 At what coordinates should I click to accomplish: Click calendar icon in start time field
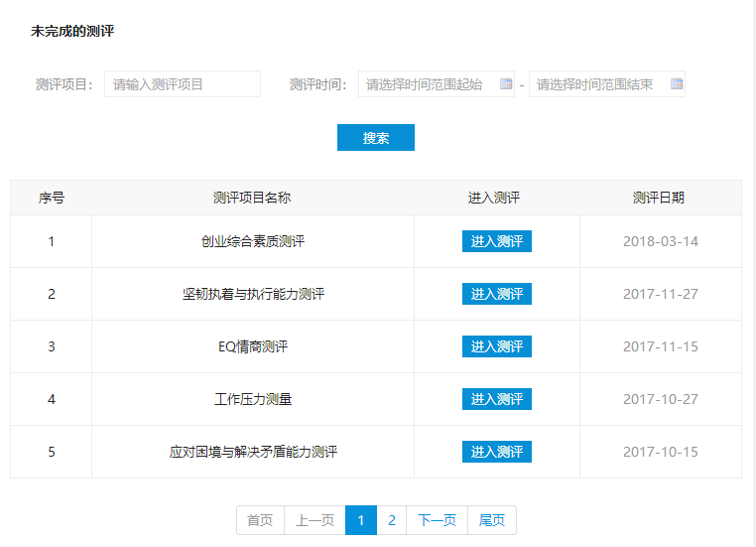505,84
